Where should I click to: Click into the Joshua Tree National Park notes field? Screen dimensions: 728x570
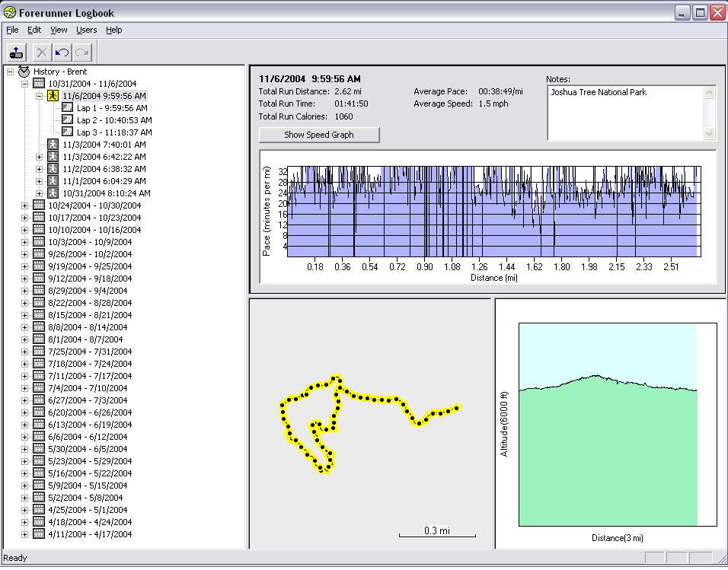(626, 113)
